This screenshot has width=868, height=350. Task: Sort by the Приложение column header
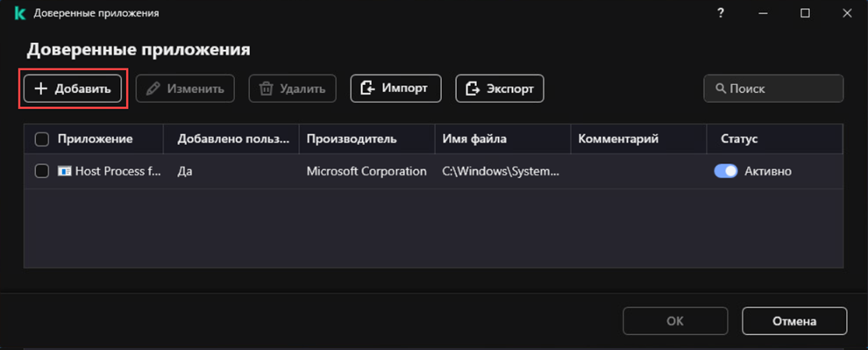click(x=95, y=139)
